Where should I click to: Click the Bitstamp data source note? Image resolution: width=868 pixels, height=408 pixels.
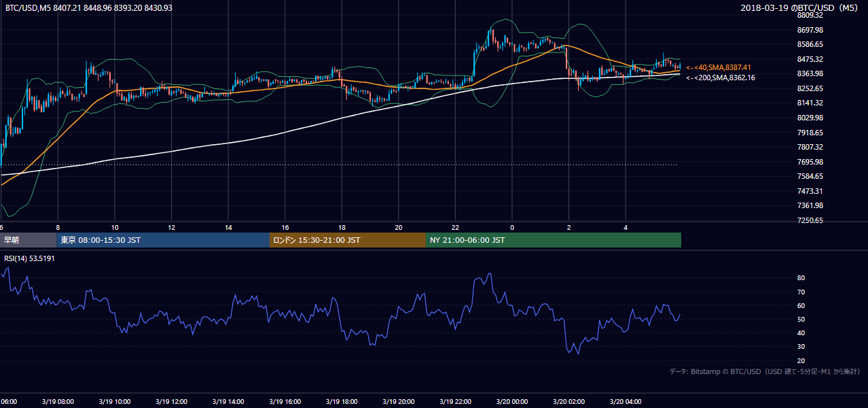765,371
